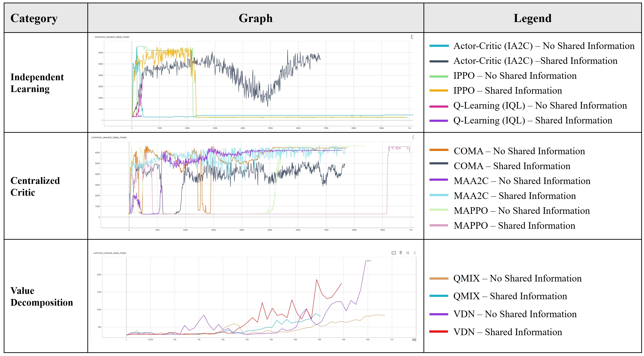
Task: Expand the value decomposition chart to fullscreen
Action: click(393, 253)
